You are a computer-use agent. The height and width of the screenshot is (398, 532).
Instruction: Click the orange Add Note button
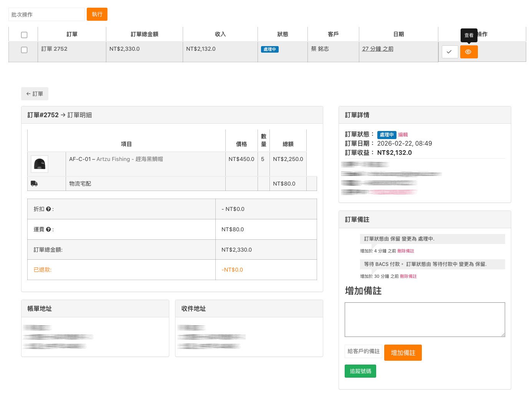point(403,353)
